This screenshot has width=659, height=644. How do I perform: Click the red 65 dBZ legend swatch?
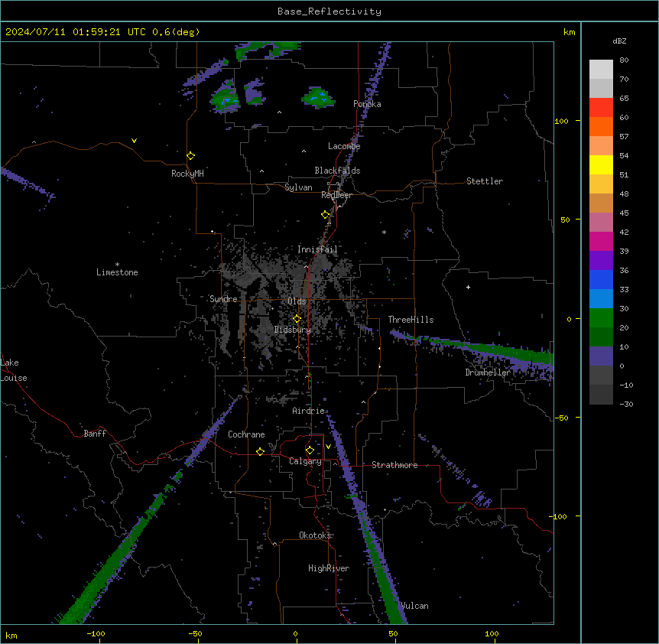tap(601, 107)
